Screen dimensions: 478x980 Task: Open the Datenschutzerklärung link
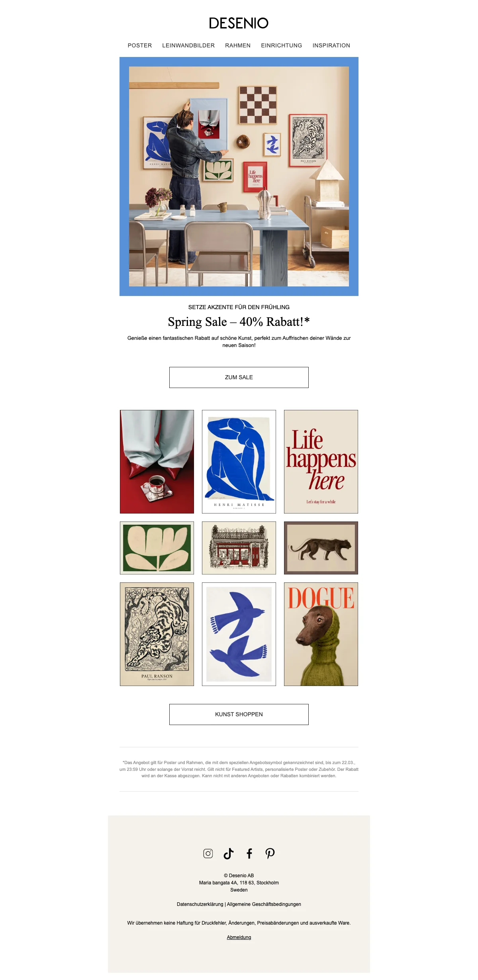200,904
